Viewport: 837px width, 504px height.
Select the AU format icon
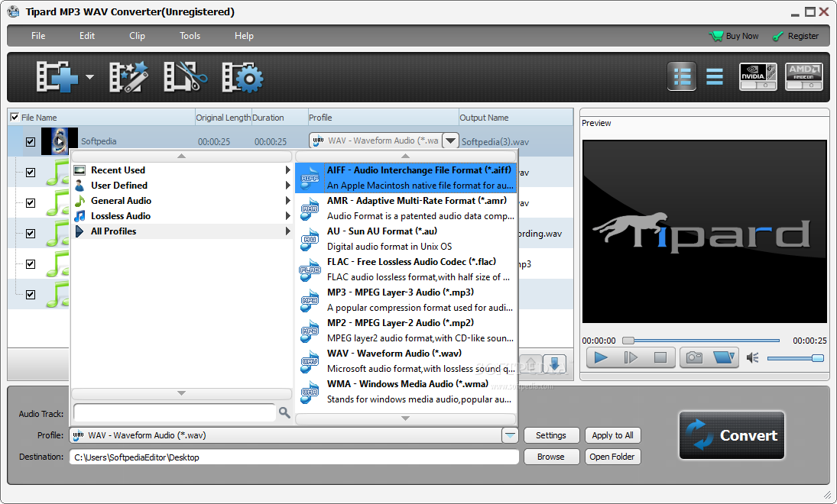(x=310, y=239)
